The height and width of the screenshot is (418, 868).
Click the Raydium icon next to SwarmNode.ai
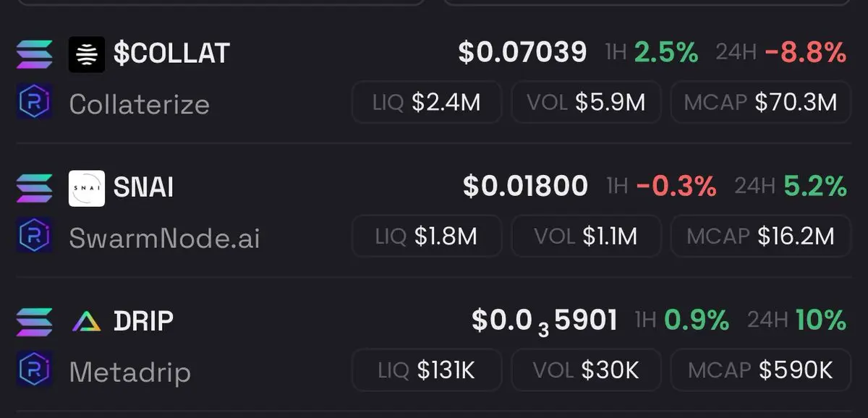click(x=34, y=237)
